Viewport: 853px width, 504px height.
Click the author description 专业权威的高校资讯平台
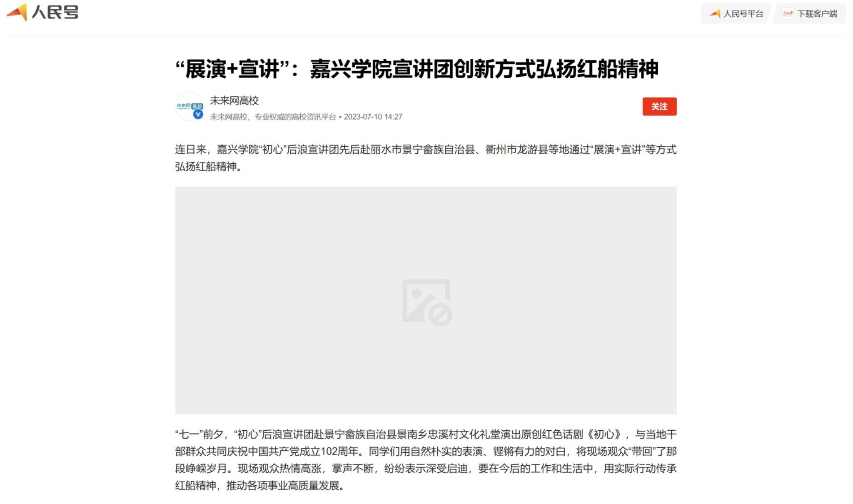tap(295, 117)
